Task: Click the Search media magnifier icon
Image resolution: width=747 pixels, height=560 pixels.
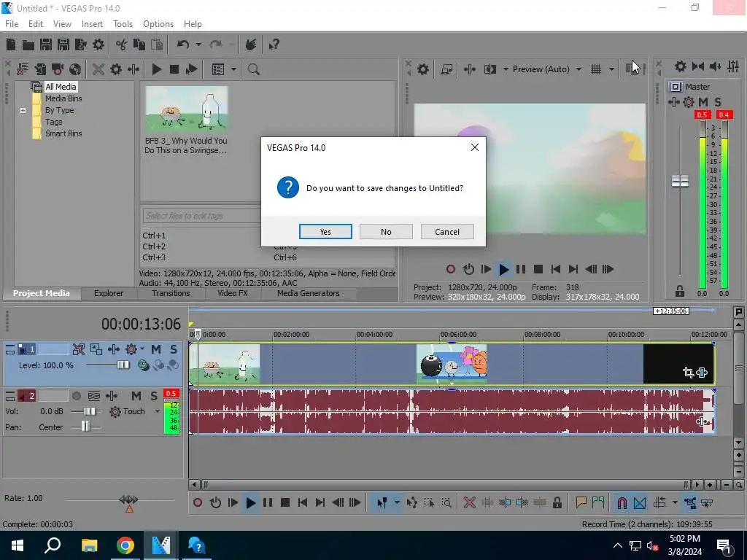Action: (x=253, y=69)
